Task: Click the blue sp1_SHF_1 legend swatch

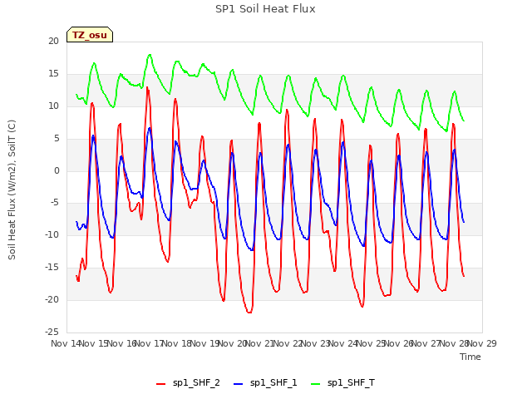Action: tap(239, 384)
